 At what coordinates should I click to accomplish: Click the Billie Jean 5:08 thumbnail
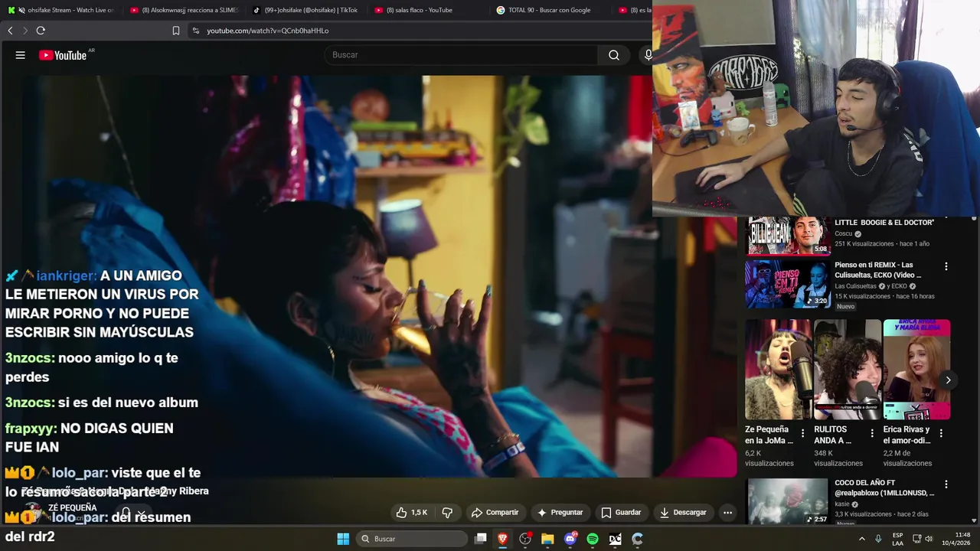pos(788,236)
